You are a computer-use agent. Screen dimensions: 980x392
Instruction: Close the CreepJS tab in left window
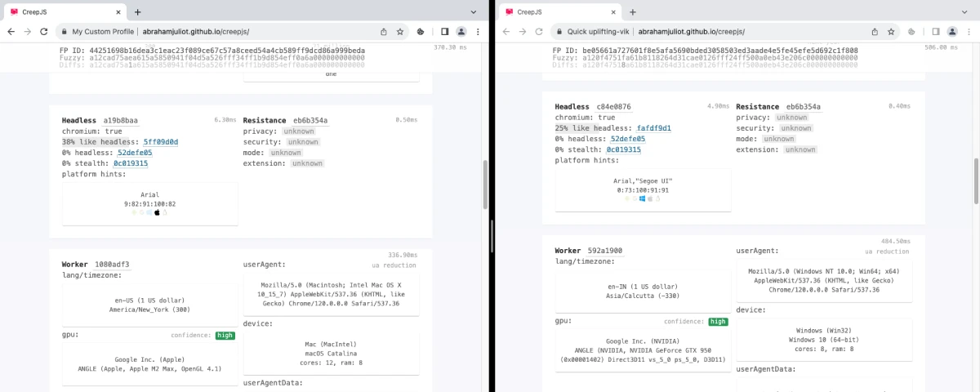[118, 12]
